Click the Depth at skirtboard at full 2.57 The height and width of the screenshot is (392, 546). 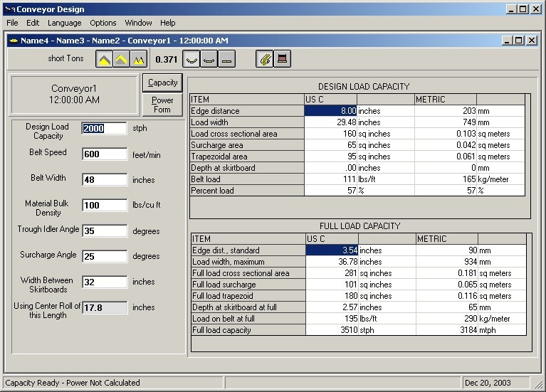point(332,307)
